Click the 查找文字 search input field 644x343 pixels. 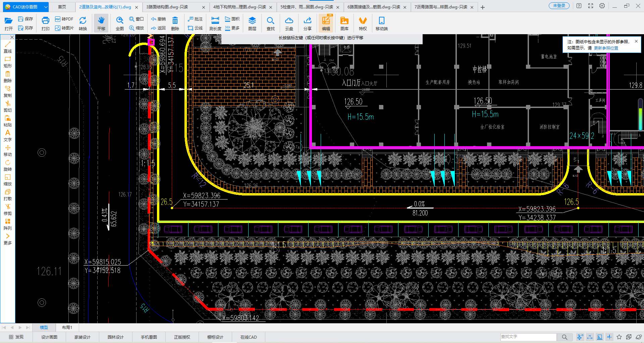click(528, 337)
